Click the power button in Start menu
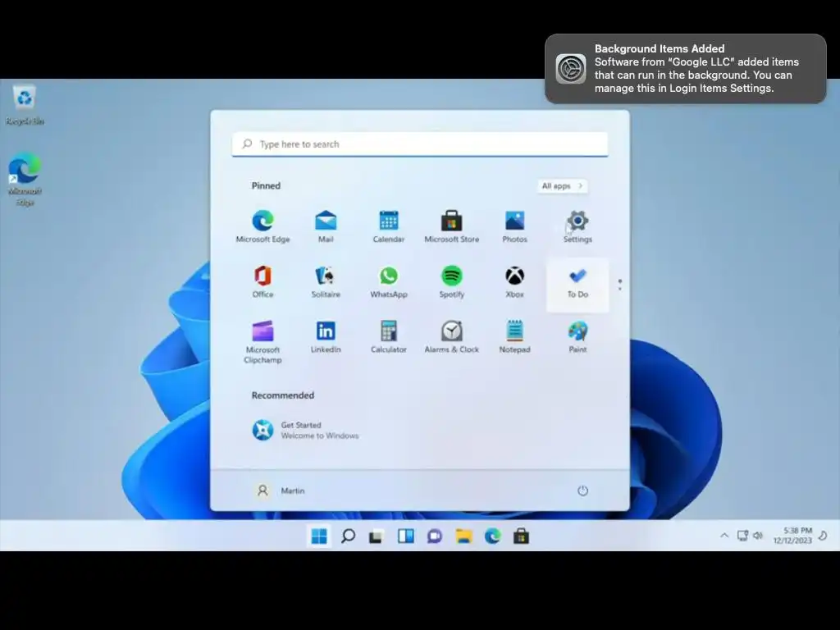 pyautogui.click(x=583, y=491)
